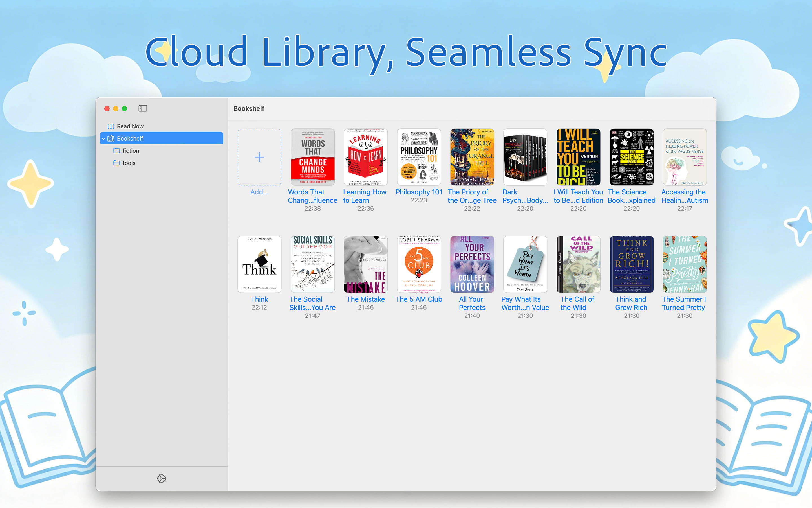Click the Bookshelf header title
This screenshot has height=508, width=812.
click(x=249, y=108)
